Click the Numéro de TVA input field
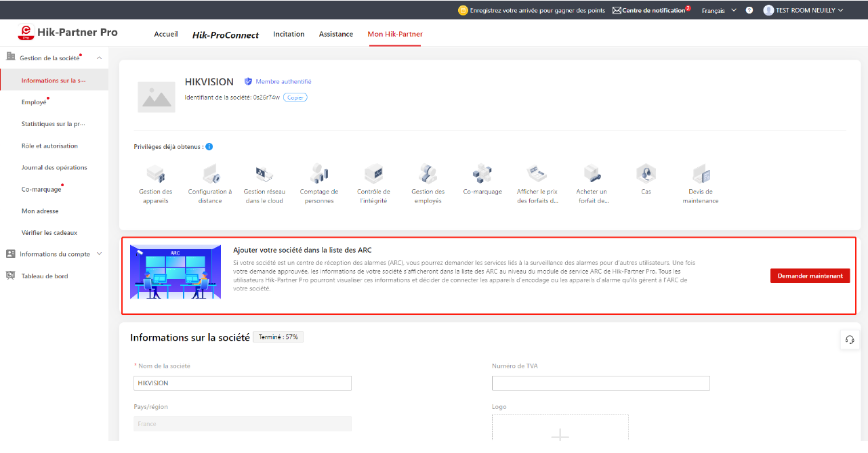 601,383
